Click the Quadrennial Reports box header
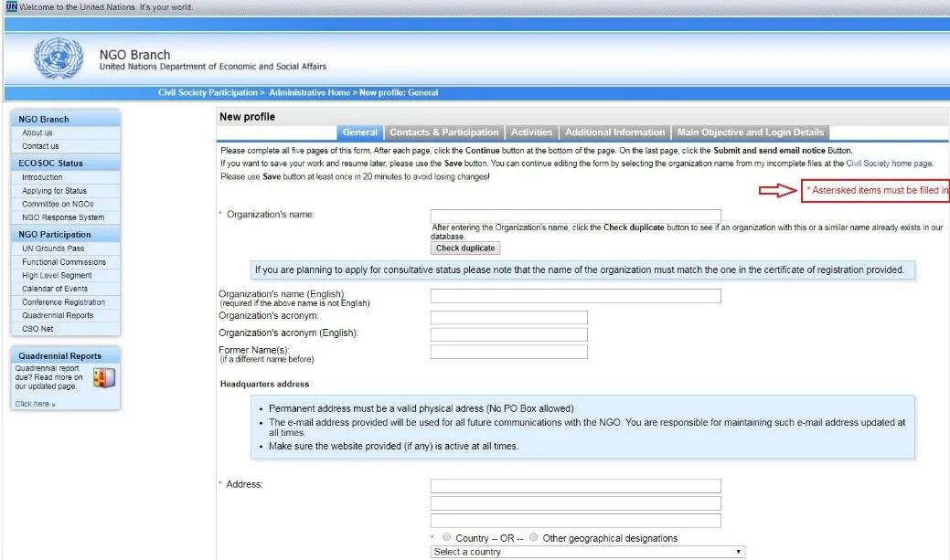Screen dimensions: 950x560 (66, 356)
